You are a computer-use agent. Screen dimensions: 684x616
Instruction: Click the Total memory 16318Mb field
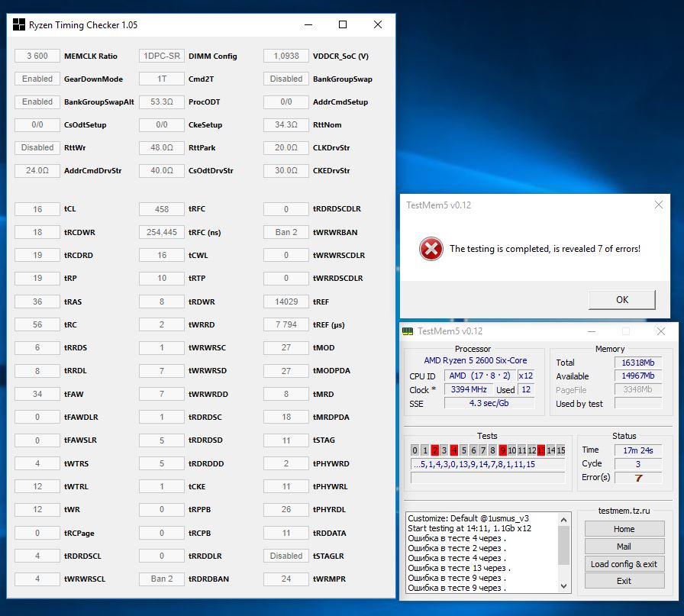637,363
